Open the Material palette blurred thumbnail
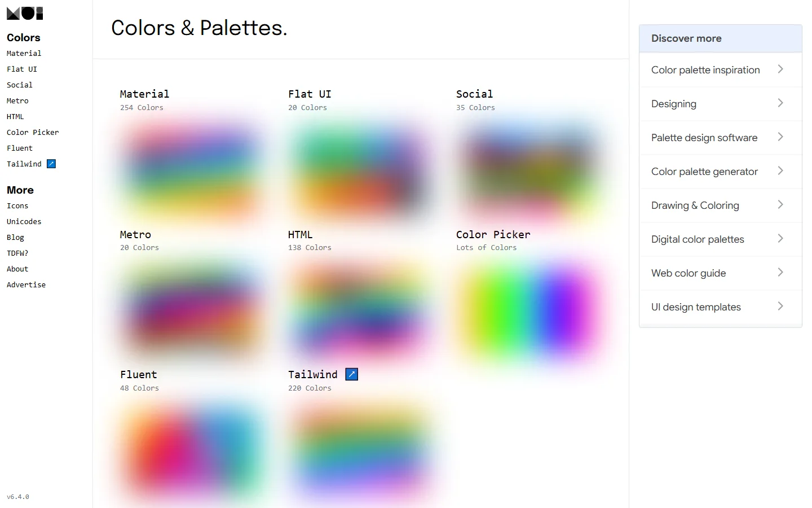Viewport: 812px width, 508px height. pos(192,170)
